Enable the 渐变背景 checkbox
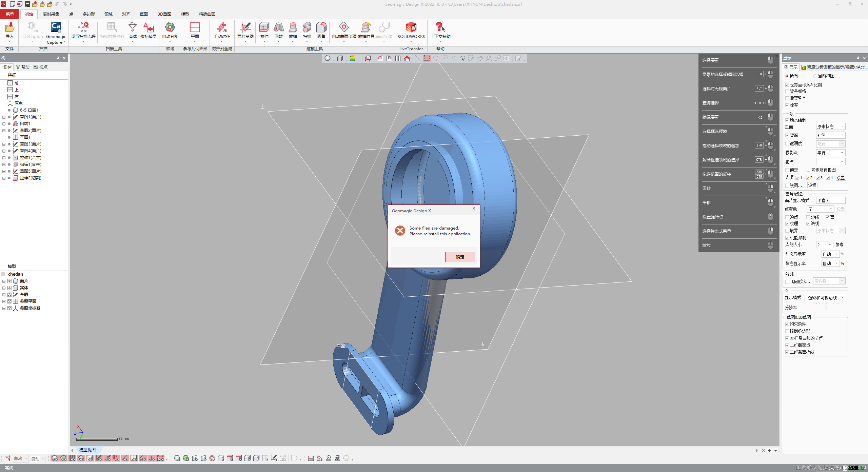868x472 pixels. (x=787, y=98)
